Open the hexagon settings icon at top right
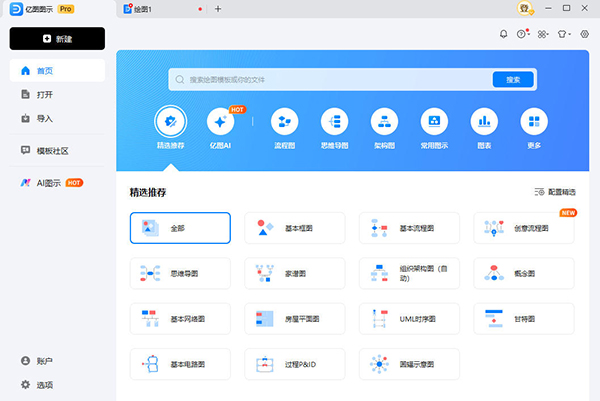600x401 pixels. 584,34
